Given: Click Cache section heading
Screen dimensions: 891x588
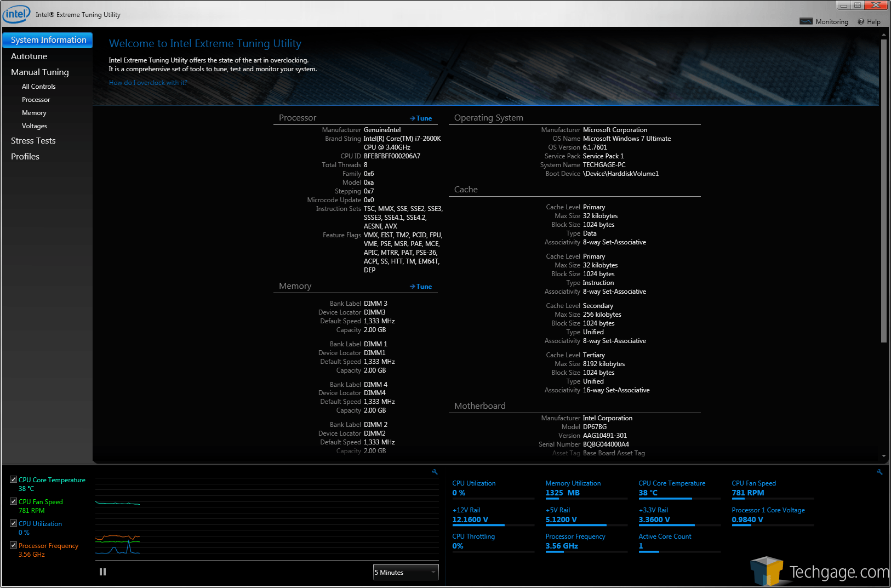Looking at the screenshot, I should (466, 190).
